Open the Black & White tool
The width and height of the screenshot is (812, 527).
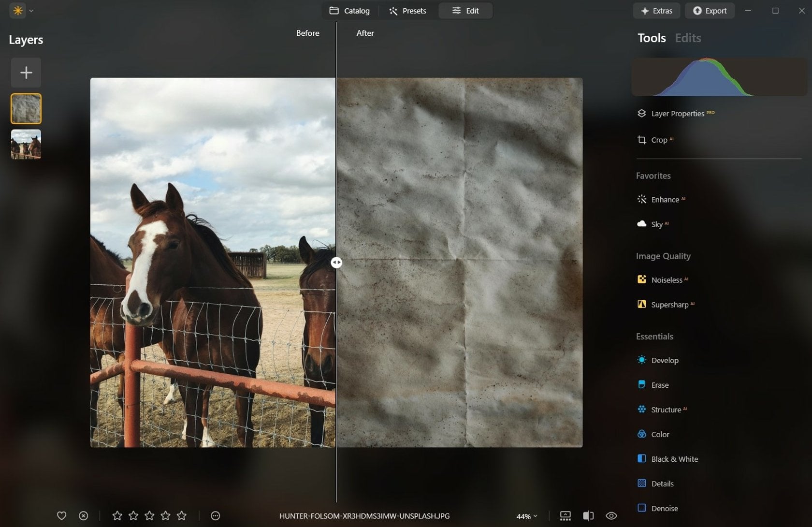pos(674,458)
